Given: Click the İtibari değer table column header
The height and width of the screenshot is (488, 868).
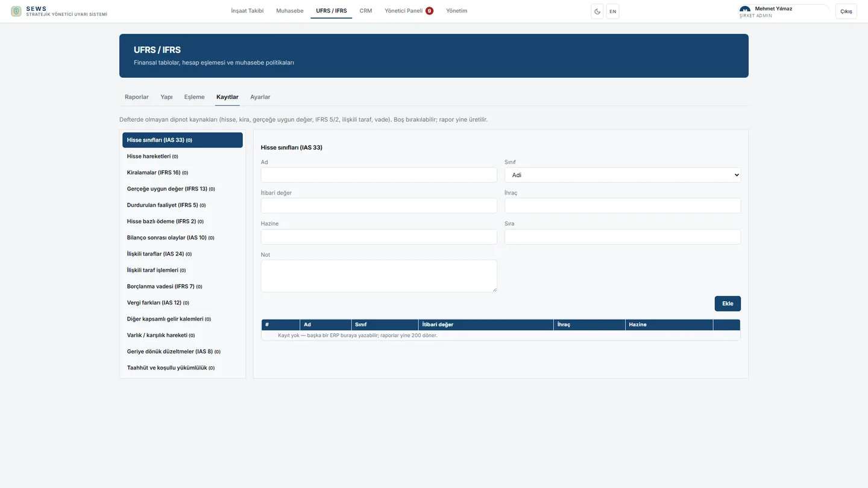Looking at the screenshot, I should [486, 325].
